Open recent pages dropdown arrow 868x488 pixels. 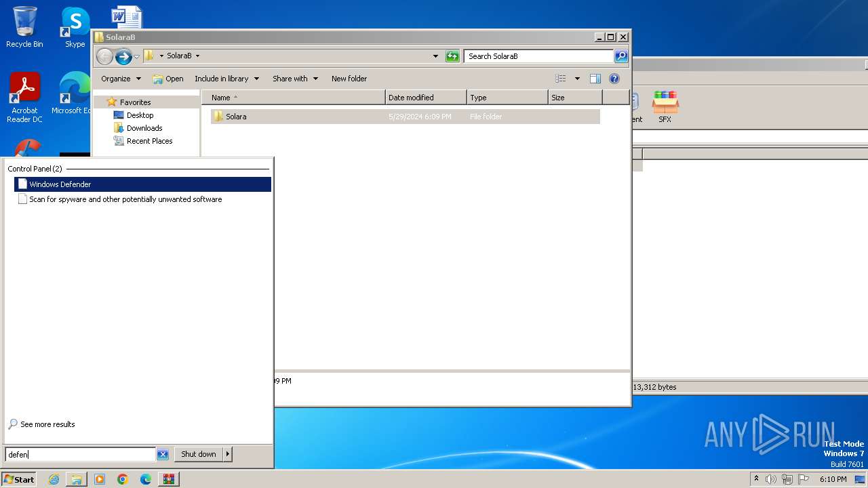point(136,56)
